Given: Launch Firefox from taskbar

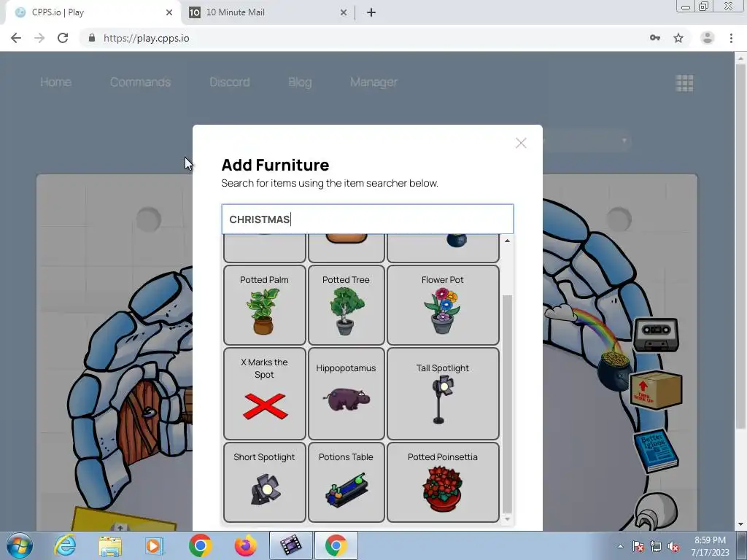Looking at the screenshot, I should (246, 545).
